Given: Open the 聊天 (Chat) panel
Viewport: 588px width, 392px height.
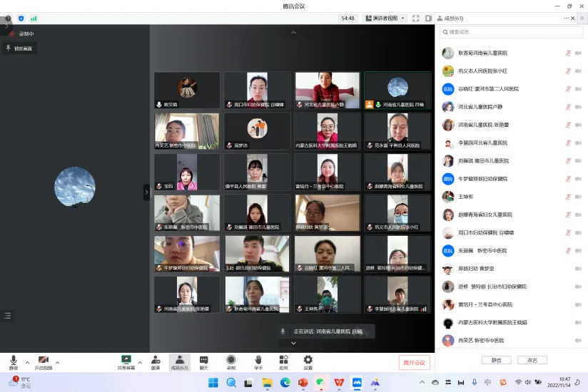Looking at the screenshot, I should (204, 362).
